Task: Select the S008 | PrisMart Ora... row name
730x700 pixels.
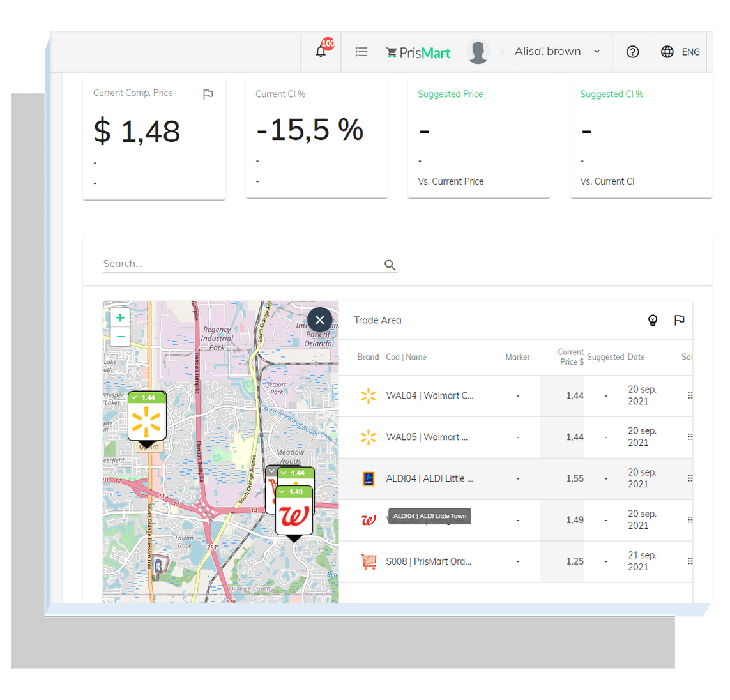Action: [x=429, y=561]
